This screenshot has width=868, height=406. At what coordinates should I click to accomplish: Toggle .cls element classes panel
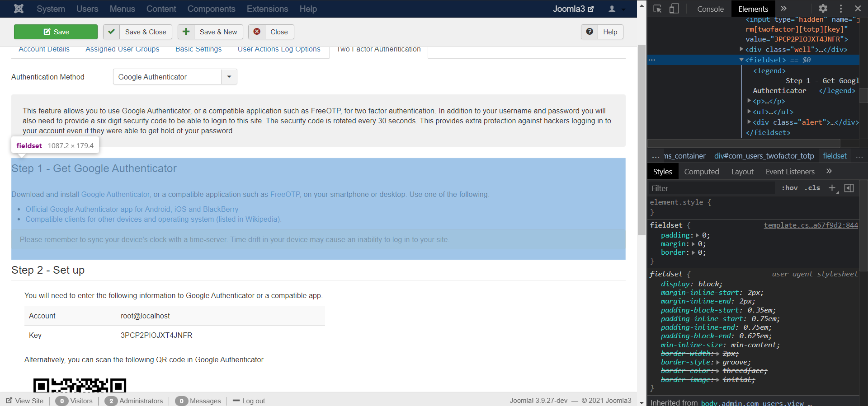[812, 188]
